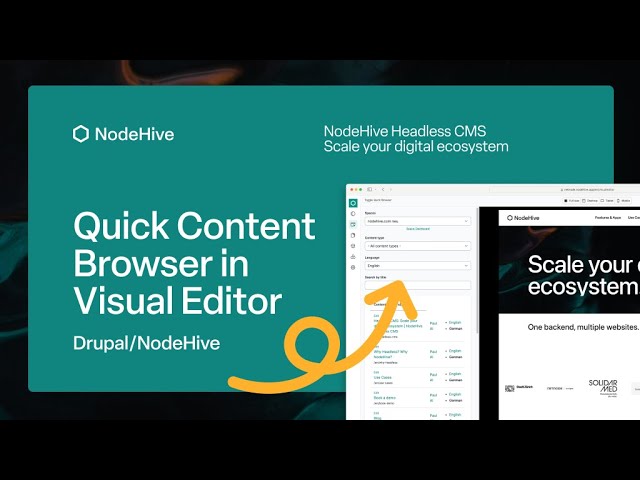
Task: Open the 'Why Headless? Why NodeHive?' content item
Action: [391, 354]
